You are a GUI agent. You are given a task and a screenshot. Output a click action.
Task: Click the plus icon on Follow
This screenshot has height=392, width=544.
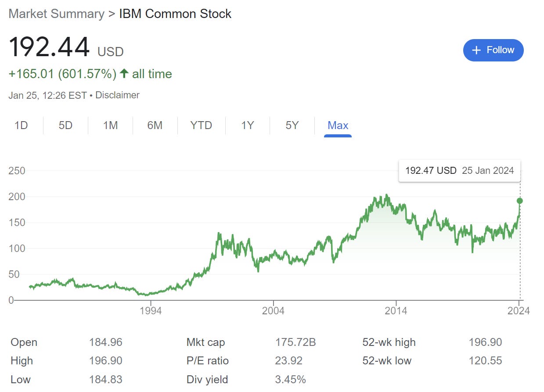(476, 50)
